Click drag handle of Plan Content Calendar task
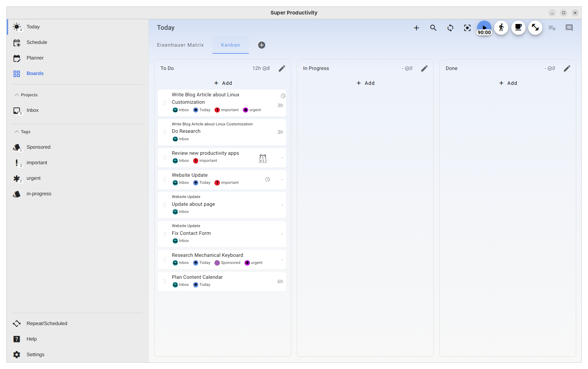This screenshot has width=588, height=369. click(x=165, y=281)
